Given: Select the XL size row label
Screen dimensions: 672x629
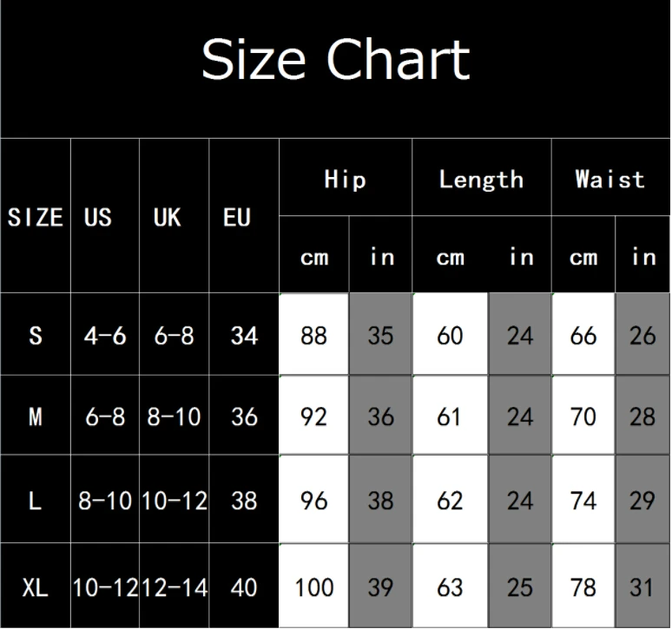Looking at the screenshot, I should click(35, 586).
